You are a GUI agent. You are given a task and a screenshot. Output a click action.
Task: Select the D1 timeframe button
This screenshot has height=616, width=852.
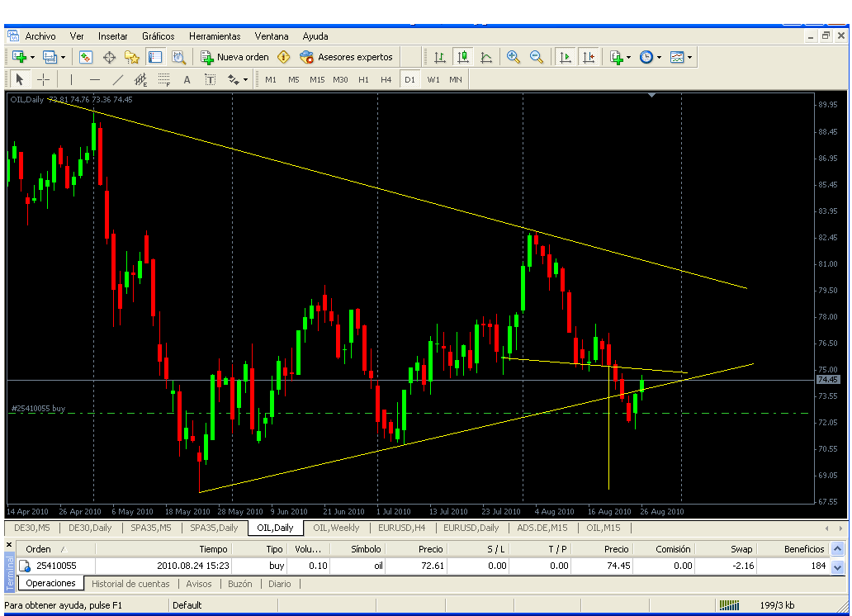coord(409,80)
